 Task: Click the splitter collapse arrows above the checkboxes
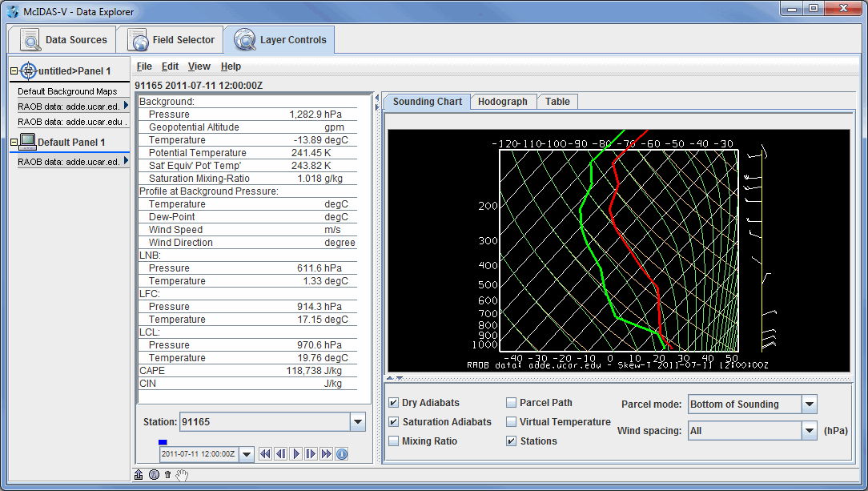point(394,379)
